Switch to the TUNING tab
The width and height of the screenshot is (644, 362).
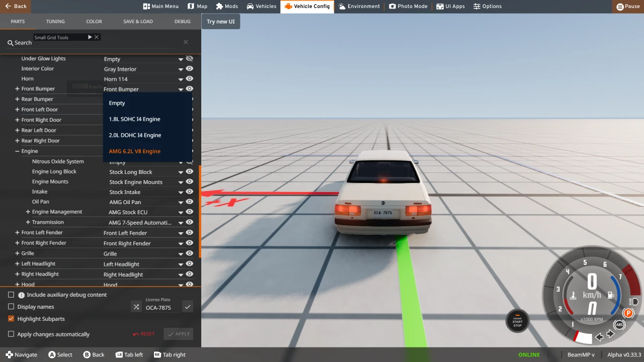click(55, 21)
